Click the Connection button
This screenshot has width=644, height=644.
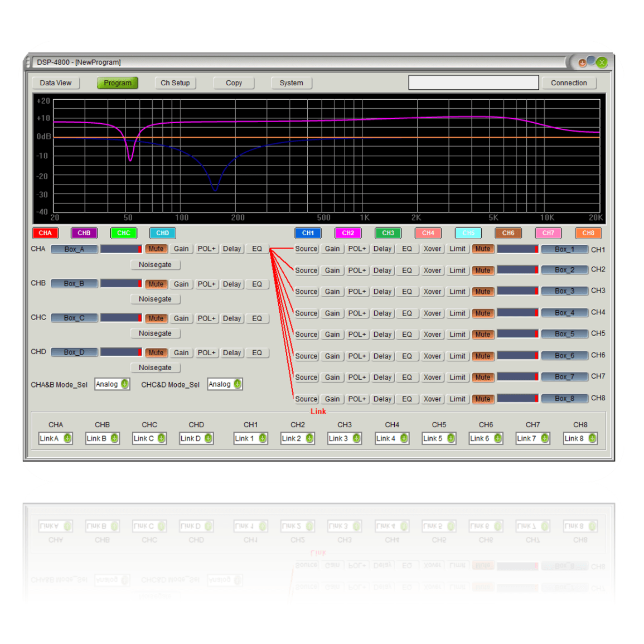(568, 83)
